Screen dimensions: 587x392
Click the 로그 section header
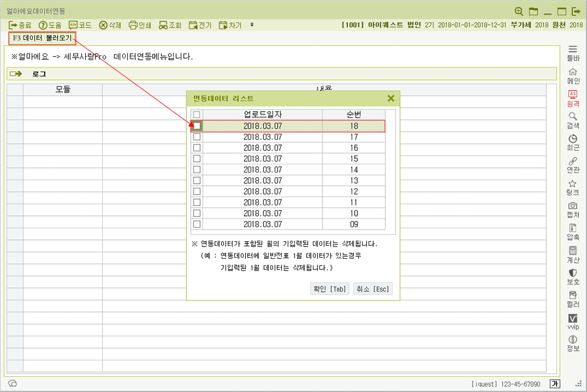282,74
